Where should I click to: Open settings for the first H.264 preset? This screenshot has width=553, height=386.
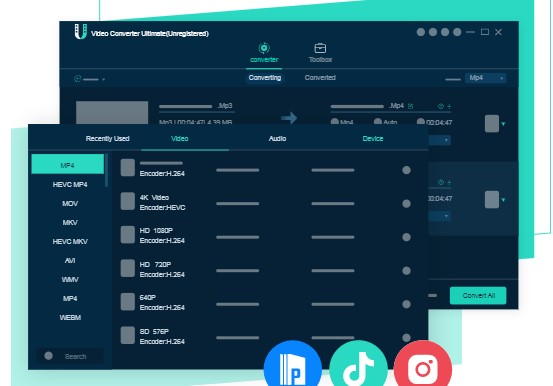pos(406,170)
